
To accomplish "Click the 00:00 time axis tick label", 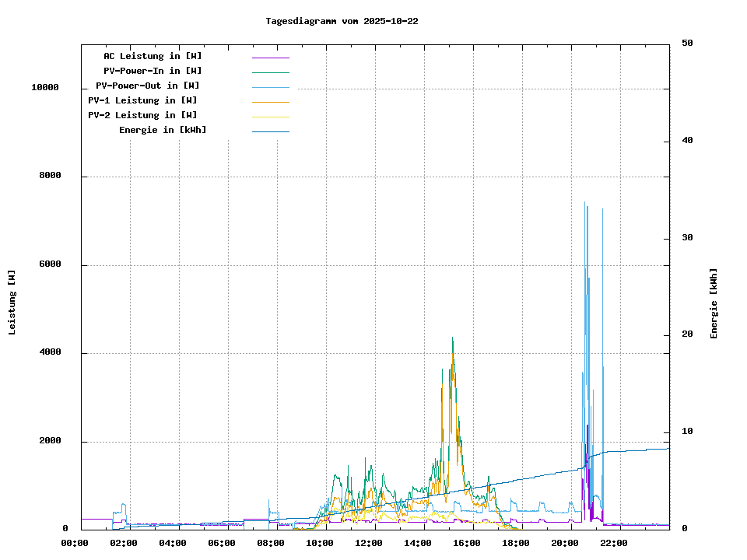I will (x=74, y=543).
